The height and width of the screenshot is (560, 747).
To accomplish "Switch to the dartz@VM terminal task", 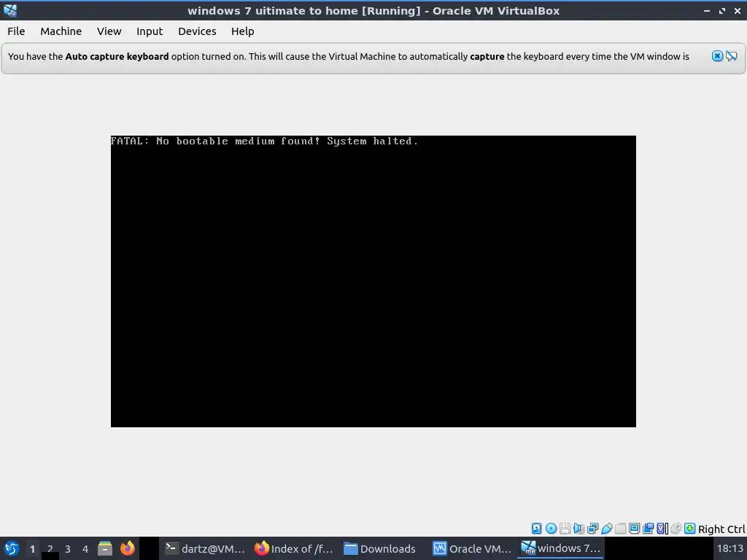I will click(205, 548).
